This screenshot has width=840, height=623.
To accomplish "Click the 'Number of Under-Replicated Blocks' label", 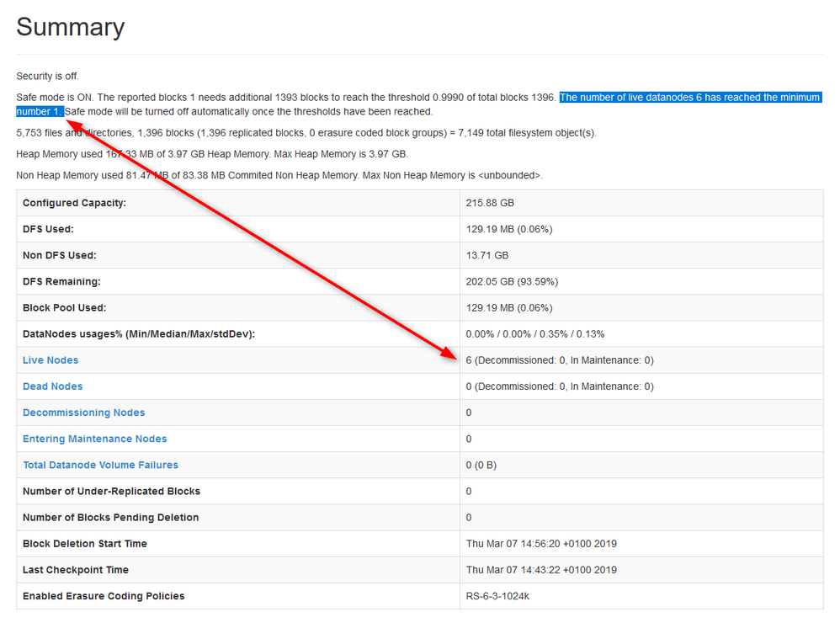I will tap(111, 491).
